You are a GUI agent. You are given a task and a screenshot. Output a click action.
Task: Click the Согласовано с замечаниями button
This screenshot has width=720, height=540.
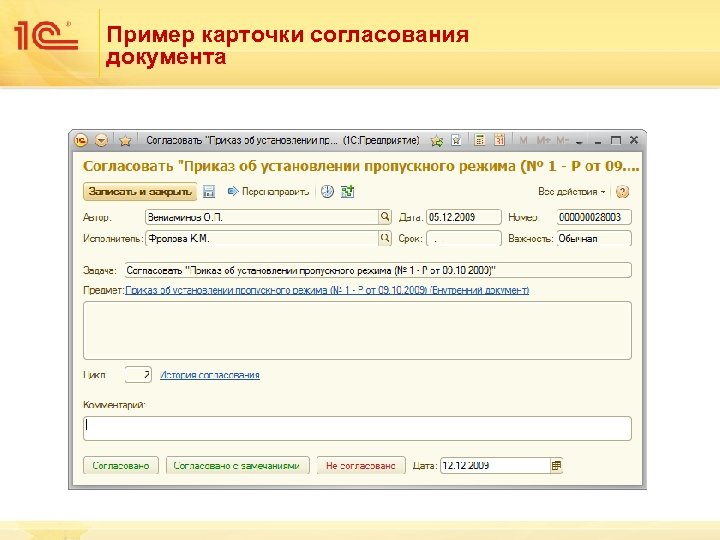point(237,465)
